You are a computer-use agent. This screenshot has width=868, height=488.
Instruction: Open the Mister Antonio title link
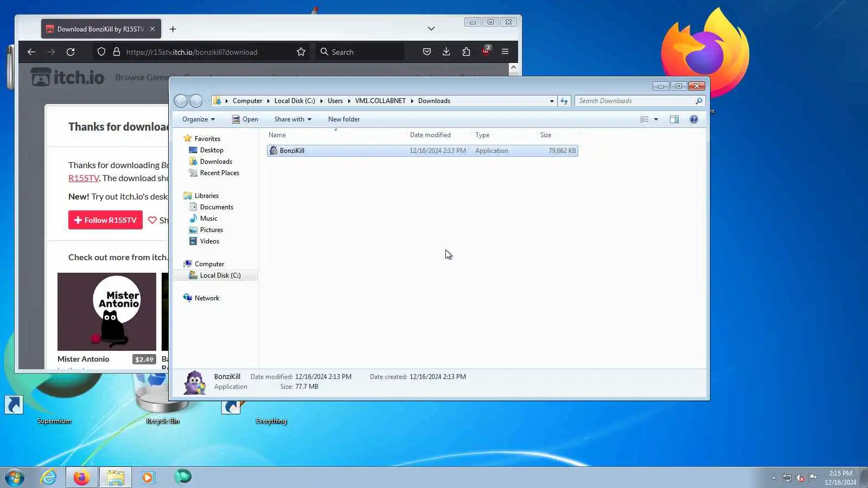[x=83, y=359]
